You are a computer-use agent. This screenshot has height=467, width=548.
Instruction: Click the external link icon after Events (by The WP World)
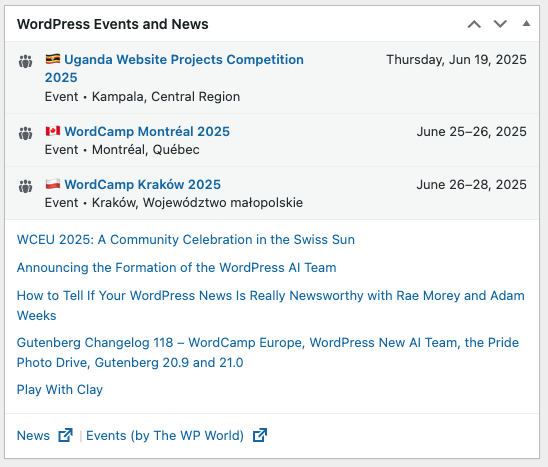click(x=260, y=435)
